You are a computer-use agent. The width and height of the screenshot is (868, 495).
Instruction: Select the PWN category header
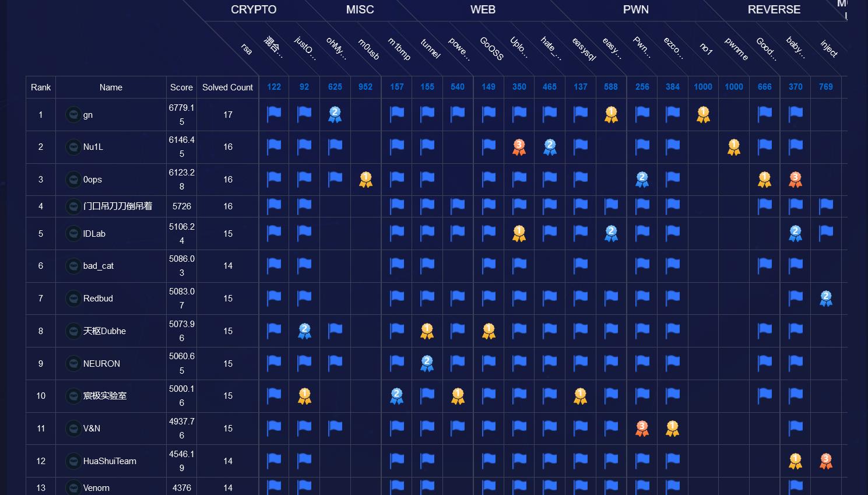(635, 9)
